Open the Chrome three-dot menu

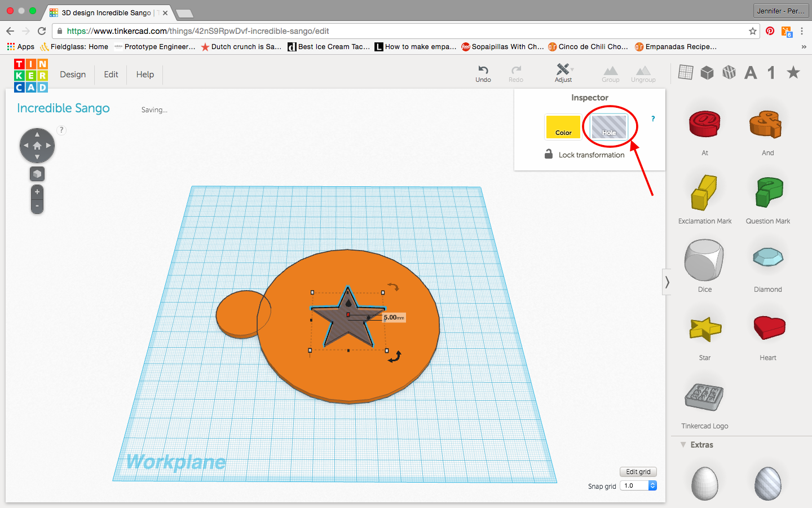802,31
